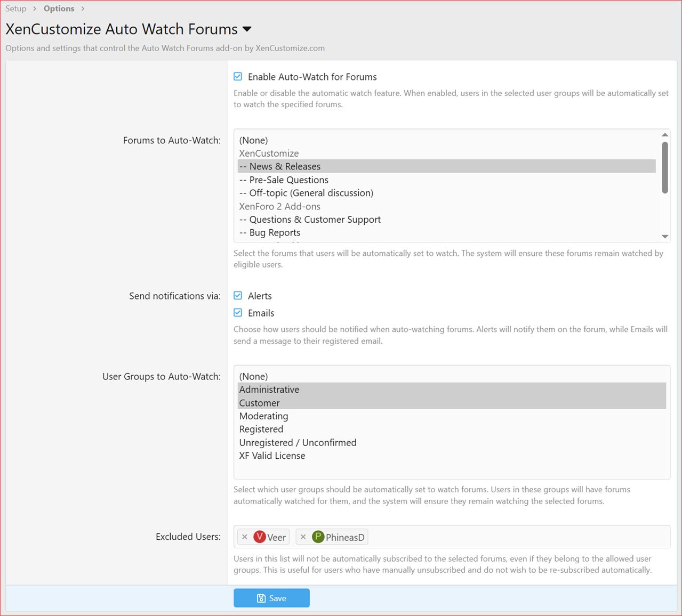Click the XenForo 2 Add-ons category row
The image size is (682, 616).
pyautogui.click(x=447, y=206)
